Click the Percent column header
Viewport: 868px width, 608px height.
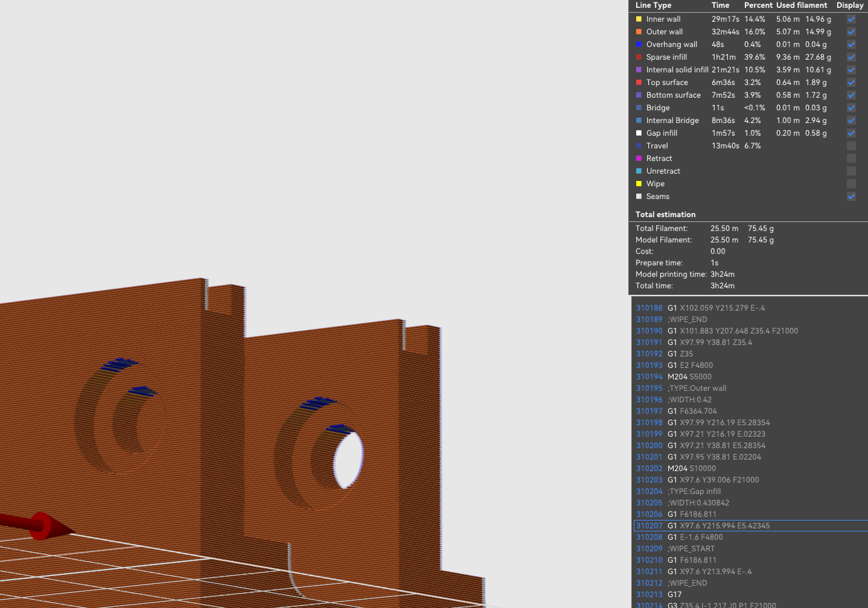(x=758, y=5)
